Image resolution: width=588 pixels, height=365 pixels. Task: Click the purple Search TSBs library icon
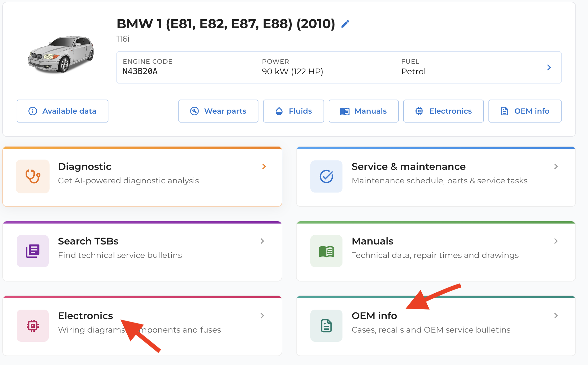[x=33, y=251]
